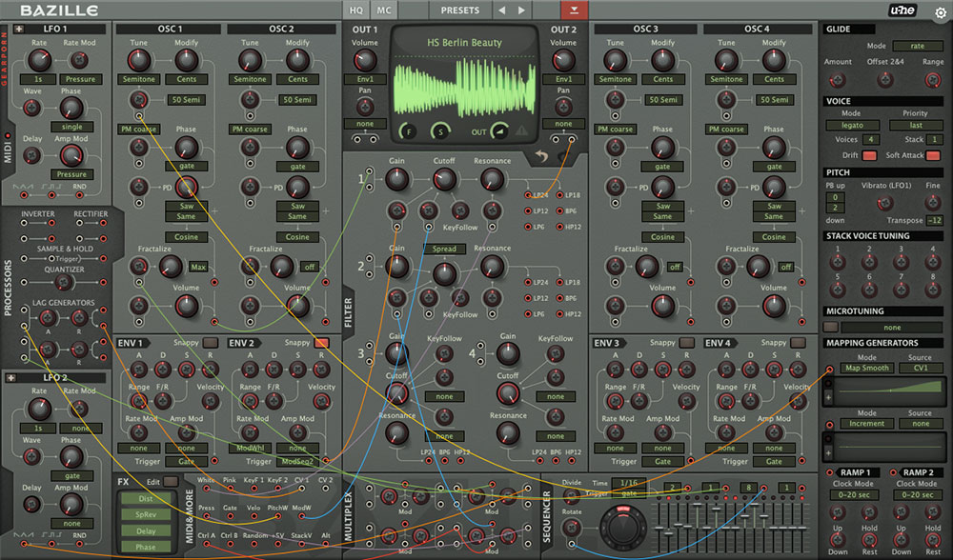Click the plus icon beside LFO 2
Screen dimensions: 953x560
point(11,377)
